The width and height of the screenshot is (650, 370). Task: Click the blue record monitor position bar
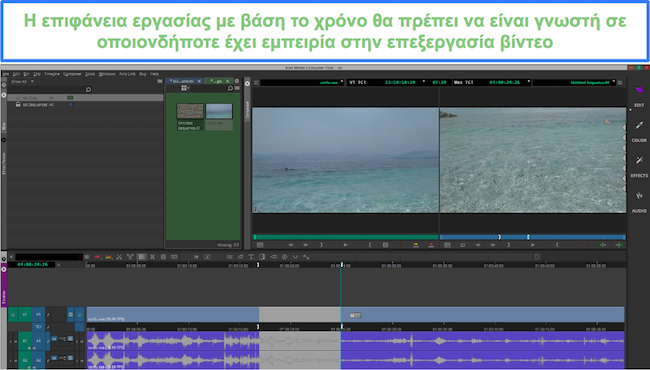[533, 237]
